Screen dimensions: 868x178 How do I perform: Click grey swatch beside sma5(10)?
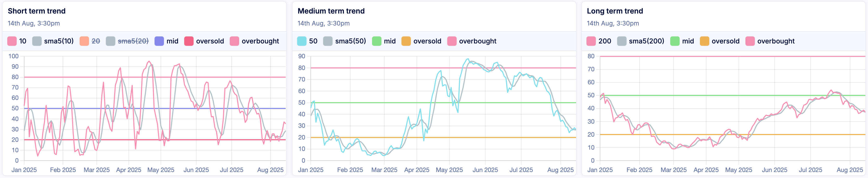[x=37, y=41]
